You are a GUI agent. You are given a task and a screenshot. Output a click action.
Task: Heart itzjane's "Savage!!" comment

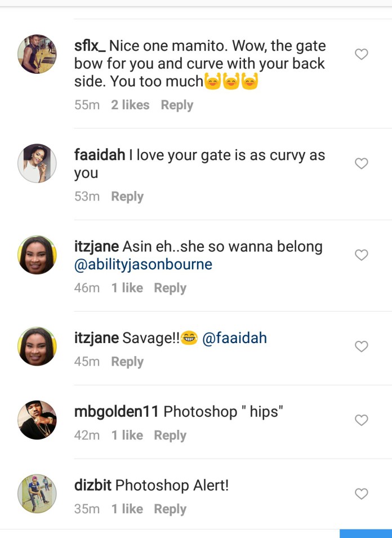click(x=361, y=346)
